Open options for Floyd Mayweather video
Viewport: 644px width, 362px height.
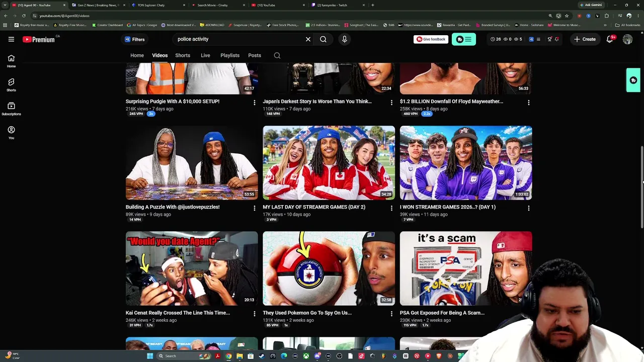click(x=528, y=103)
